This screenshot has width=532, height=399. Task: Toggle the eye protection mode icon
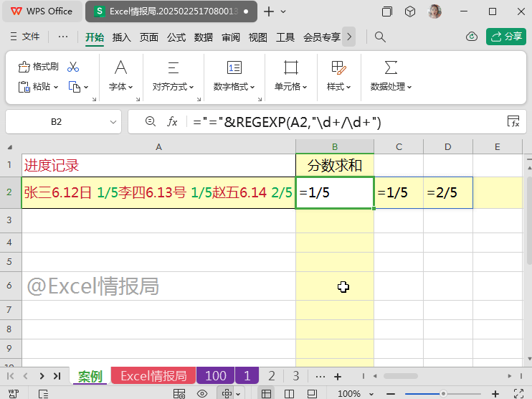tap(202, 393)
